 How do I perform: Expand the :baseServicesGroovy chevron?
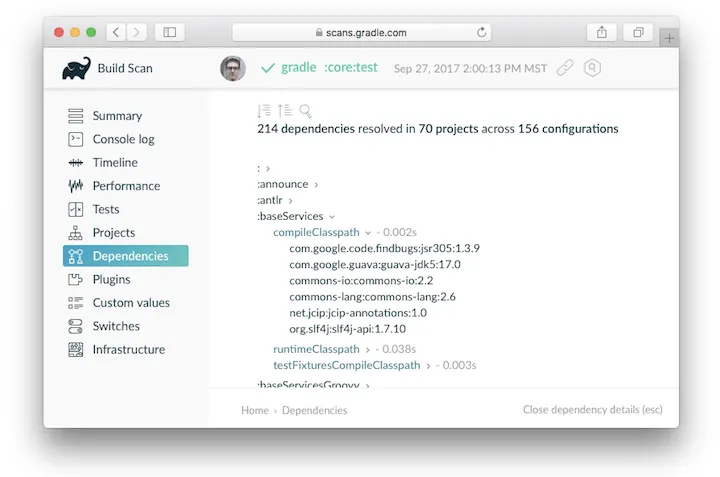pyautogui.click(x=367, y=385)
